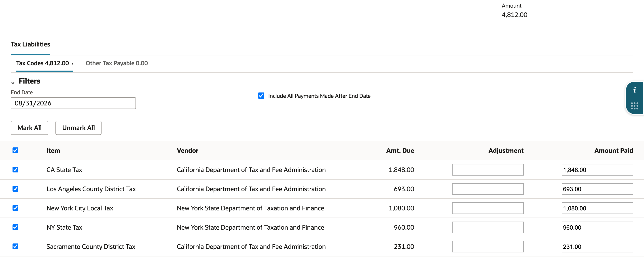Click Amount Paid field showing 960.00
This screenshot has width=644, height=260.
597,227
